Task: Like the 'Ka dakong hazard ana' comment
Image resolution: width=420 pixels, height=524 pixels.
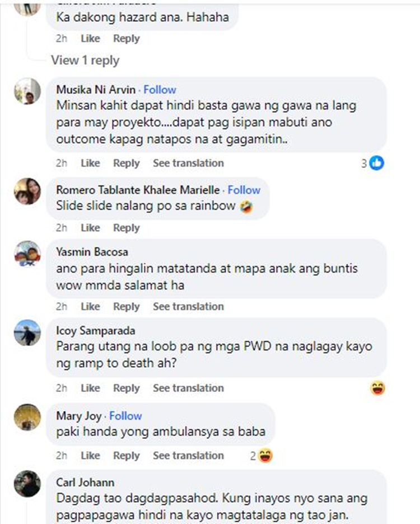Action: [90, 39]
